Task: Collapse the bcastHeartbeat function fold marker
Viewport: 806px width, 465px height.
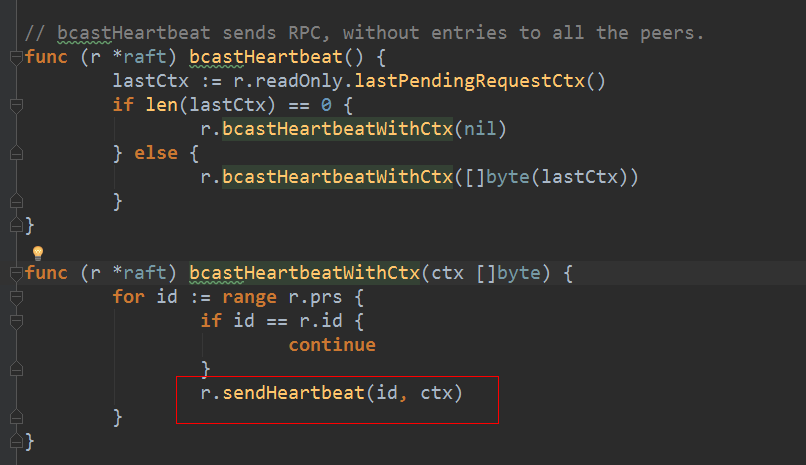Action: pyautogui.click(x=16, y=58)
